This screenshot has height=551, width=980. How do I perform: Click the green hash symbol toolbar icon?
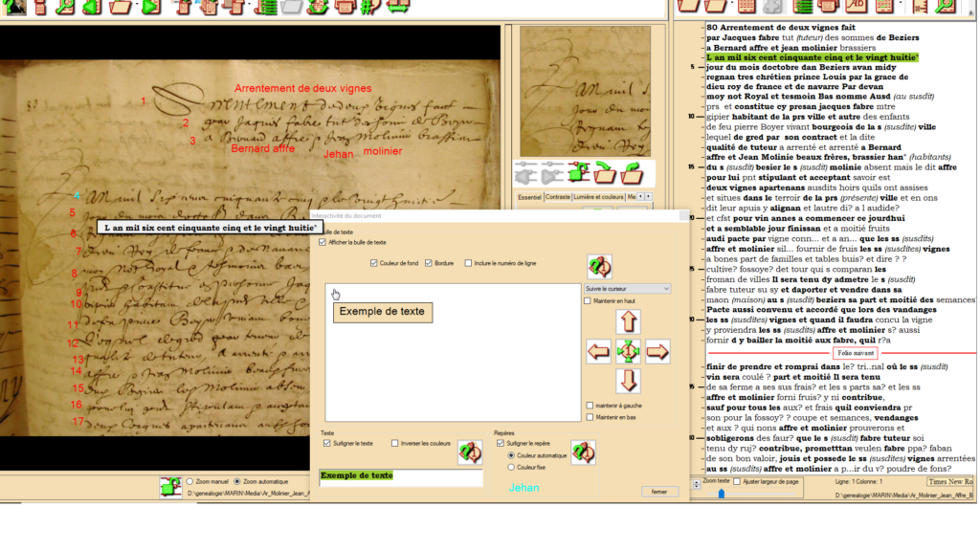[370, 7]
